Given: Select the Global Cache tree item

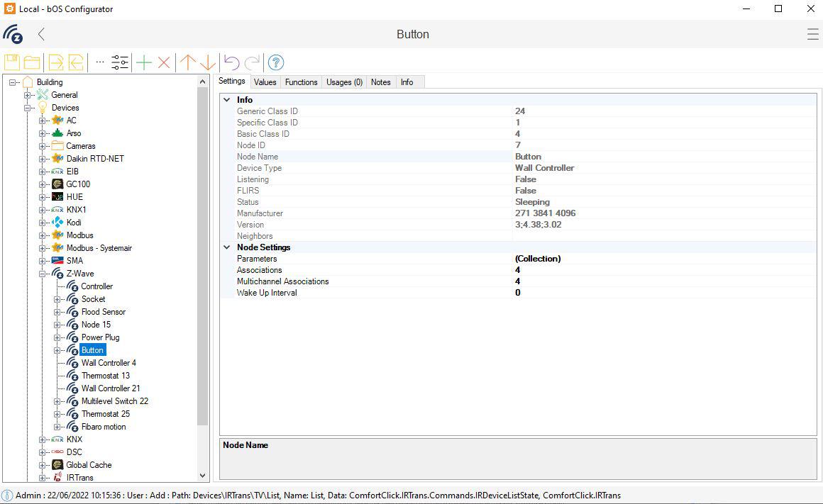Looking at the screenshot, I should tap(89, 465).
